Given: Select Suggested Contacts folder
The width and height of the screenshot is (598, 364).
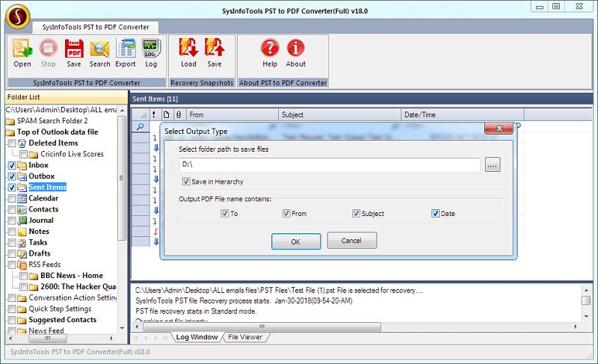Looking at the screenshot, I should (x=63, y=320).
